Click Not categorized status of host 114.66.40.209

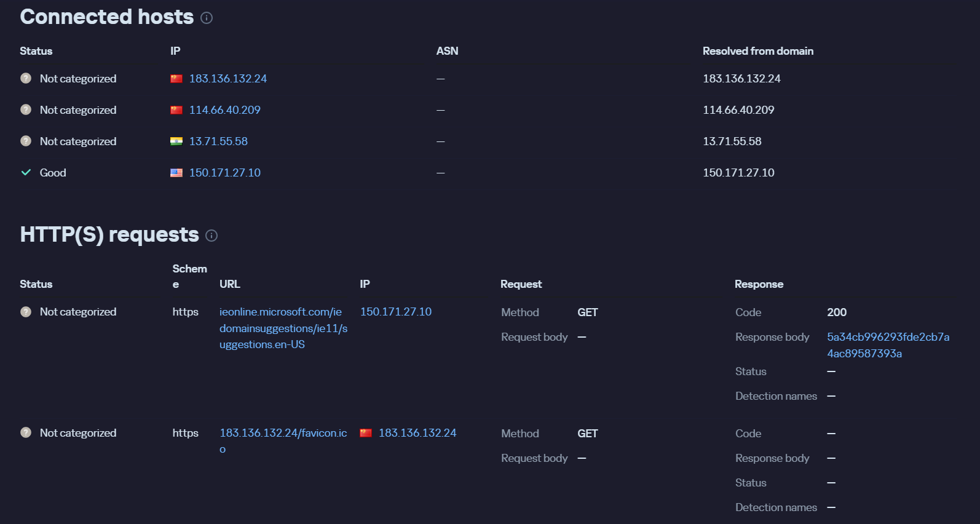(x=78, y=110)
